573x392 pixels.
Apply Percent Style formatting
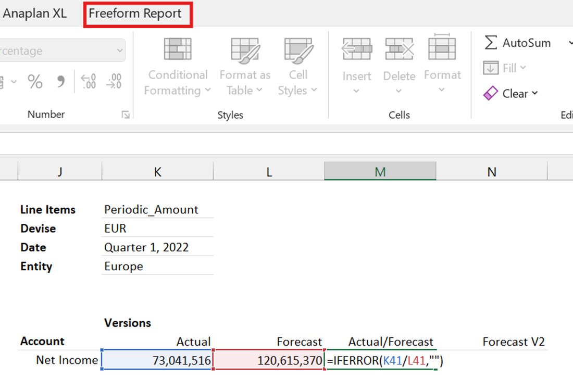tap(35, 81)
